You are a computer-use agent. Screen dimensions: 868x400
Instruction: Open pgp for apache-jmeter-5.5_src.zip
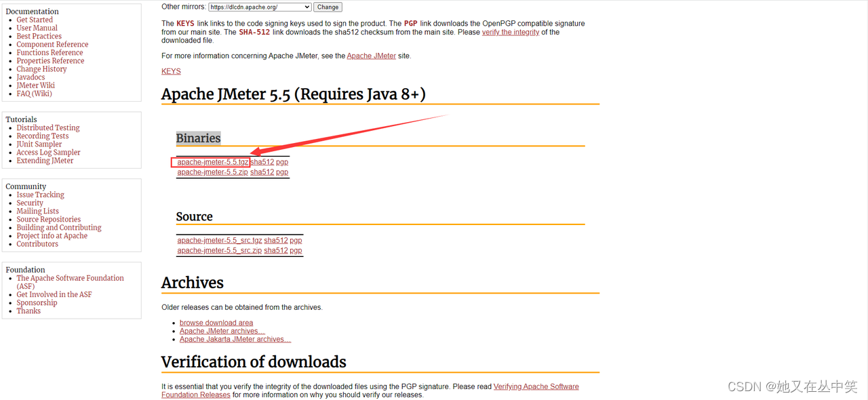[x=296, y=250]
